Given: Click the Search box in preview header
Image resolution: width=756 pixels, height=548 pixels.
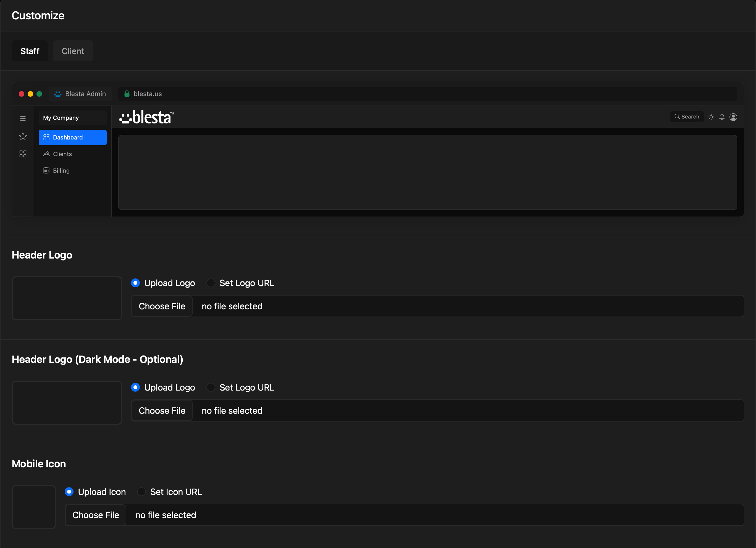Looking at the screenshot, I should [x=687, y=117].
